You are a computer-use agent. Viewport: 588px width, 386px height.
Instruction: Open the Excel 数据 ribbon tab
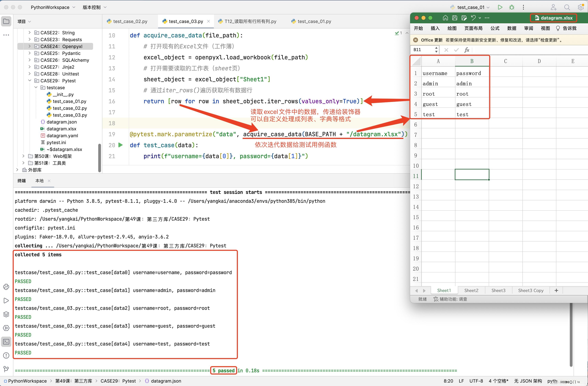512,28
